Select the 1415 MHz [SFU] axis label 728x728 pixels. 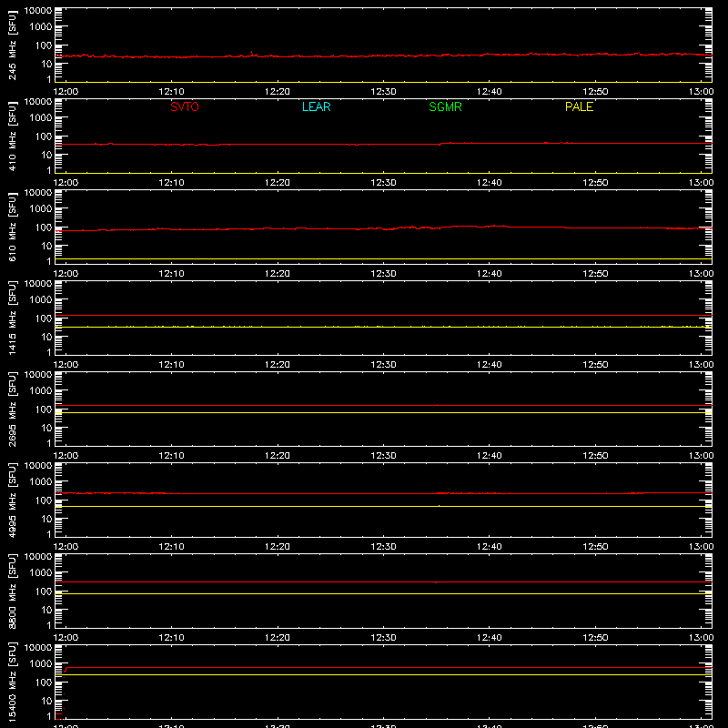tap(12, 318)
